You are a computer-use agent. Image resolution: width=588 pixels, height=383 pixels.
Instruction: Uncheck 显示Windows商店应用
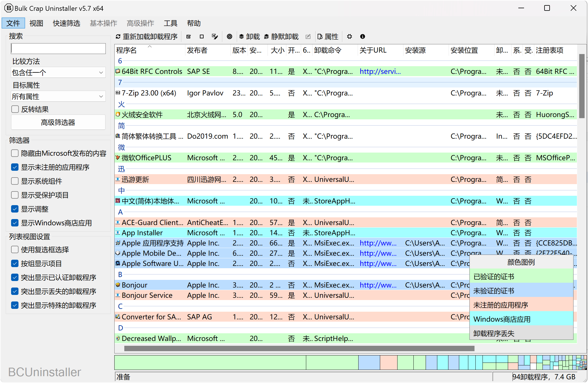[15, 223]
